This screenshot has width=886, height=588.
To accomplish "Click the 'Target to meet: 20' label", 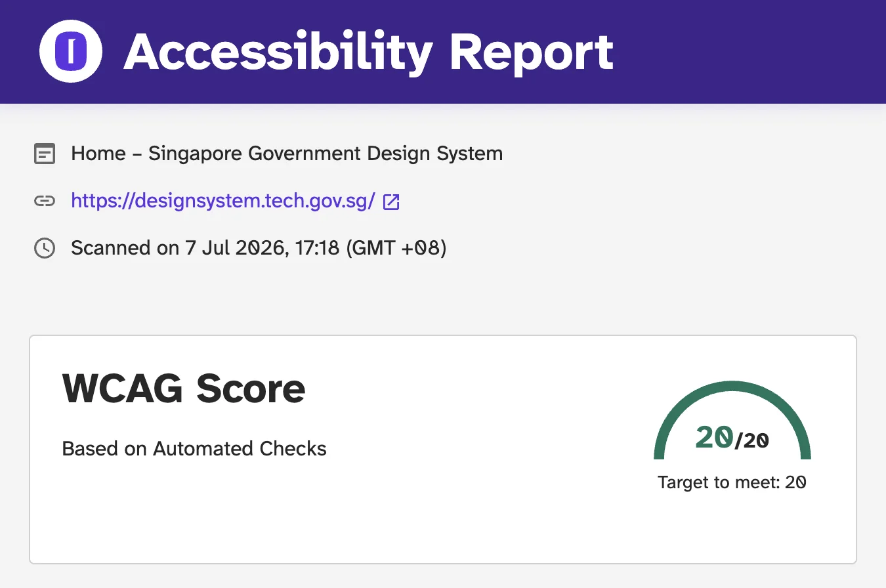I will (732, 482).
